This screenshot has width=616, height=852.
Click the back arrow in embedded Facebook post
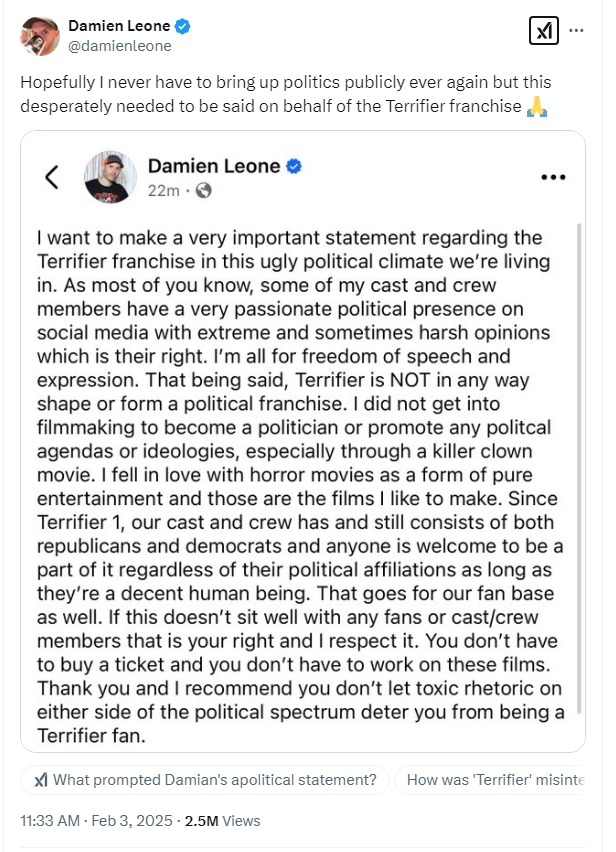coord(52,178)
